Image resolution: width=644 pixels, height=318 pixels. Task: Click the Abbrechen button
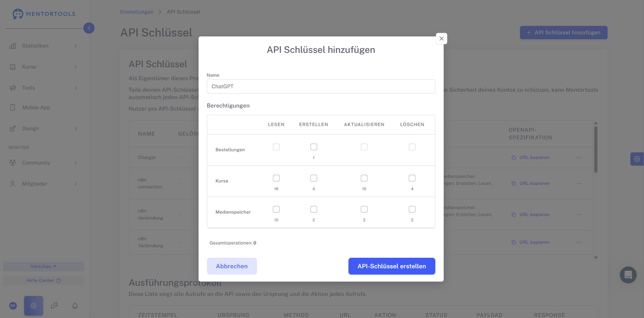point(232,266)
